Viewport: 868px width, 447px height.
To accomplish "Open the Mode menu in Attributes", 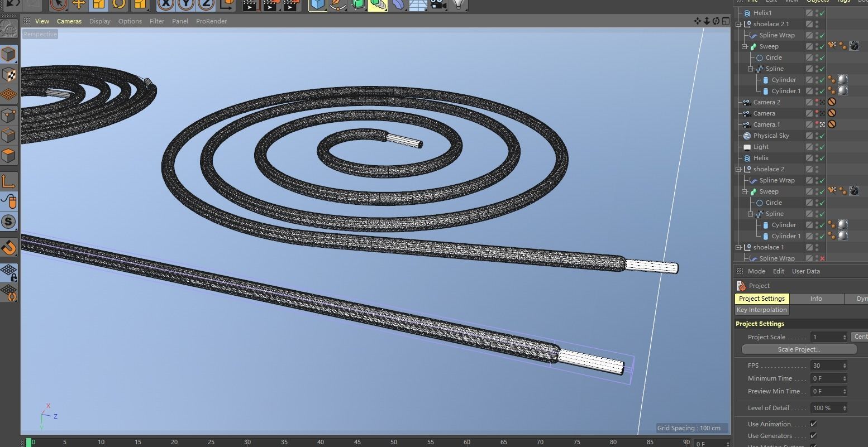I will click(756, 271).
